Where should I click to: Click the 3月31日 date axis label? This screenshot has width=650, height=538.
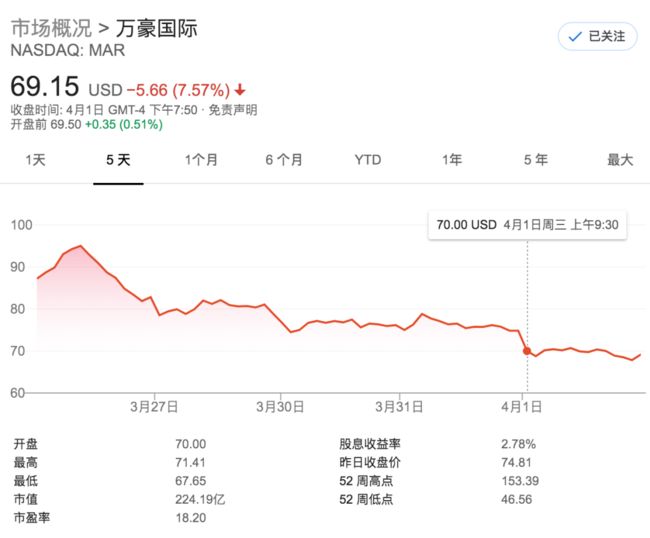pos(399,407)
